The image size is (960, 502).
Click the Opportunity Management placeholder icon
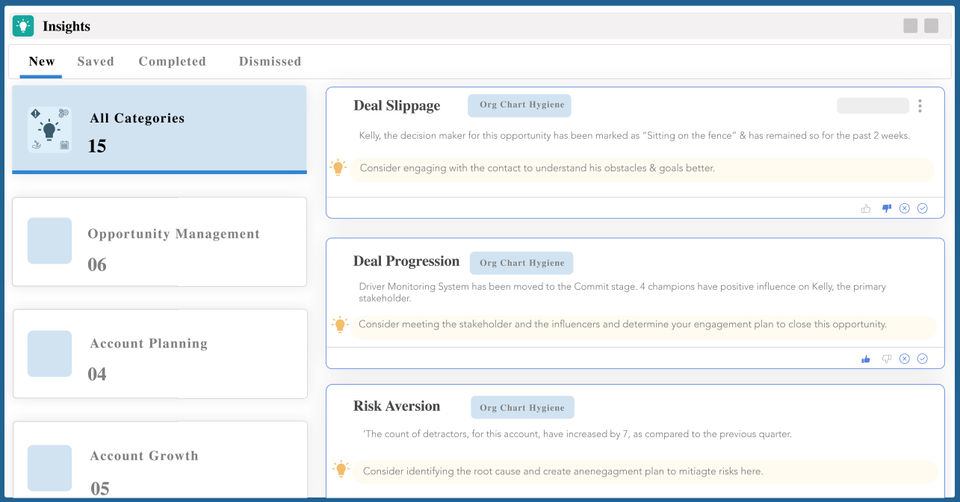50,241
